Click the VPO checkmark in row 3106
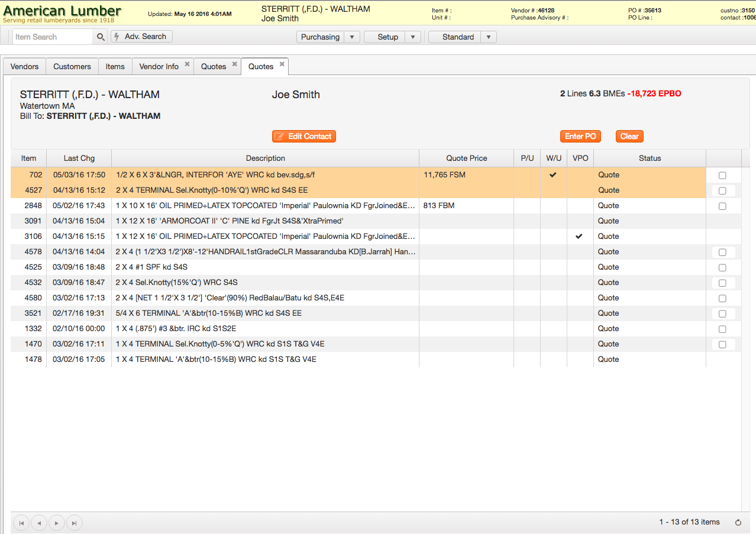The height and width of the screenshot is (534, 756). (x=579, y=237)
